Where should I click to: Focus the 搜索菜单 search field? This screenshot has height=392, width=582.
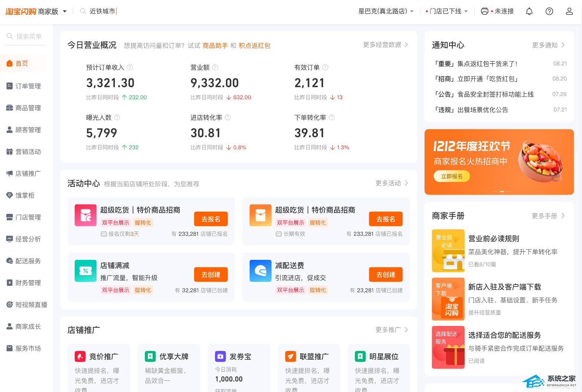coord(26,36)
